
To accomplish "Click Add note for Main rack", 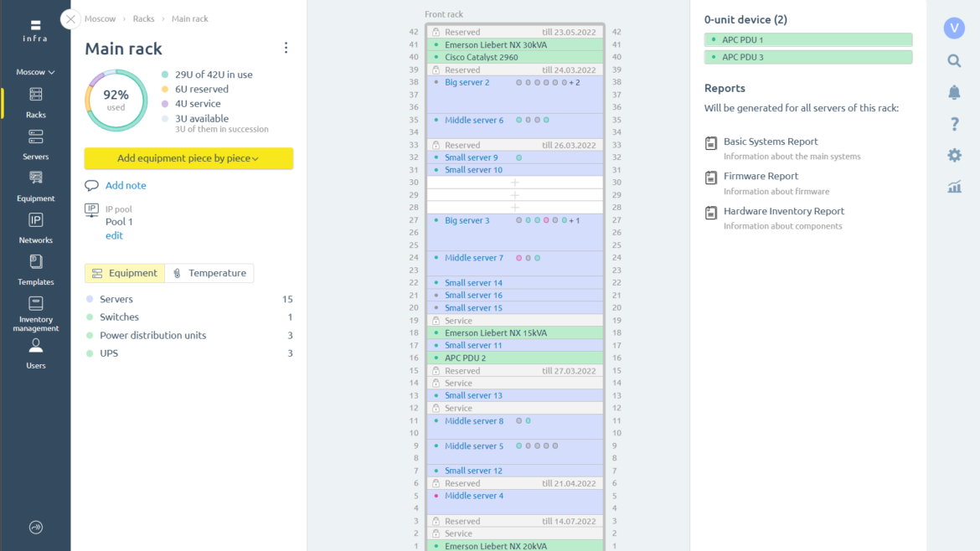I will [x=126, y=185].
